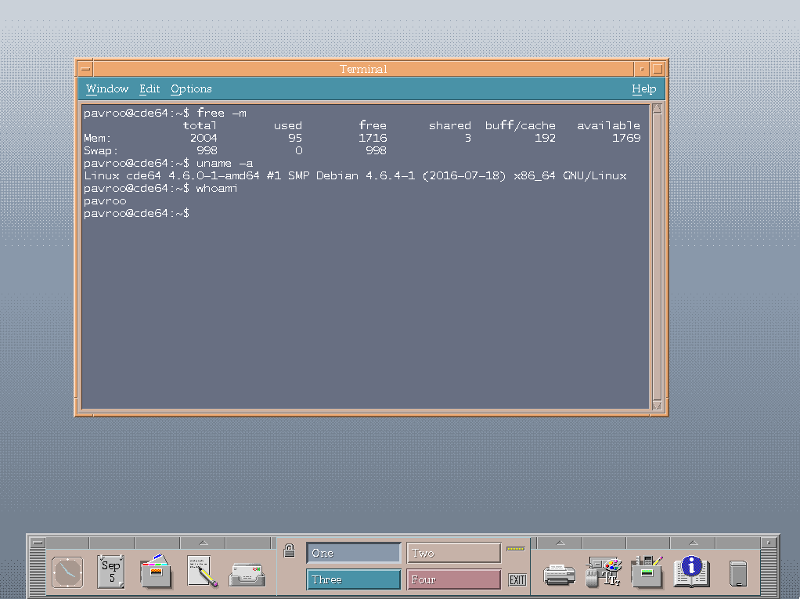This screenshot has height=599, width=800.
Task: Open the Style Manager customization icon
Action: tap(604, 574)
